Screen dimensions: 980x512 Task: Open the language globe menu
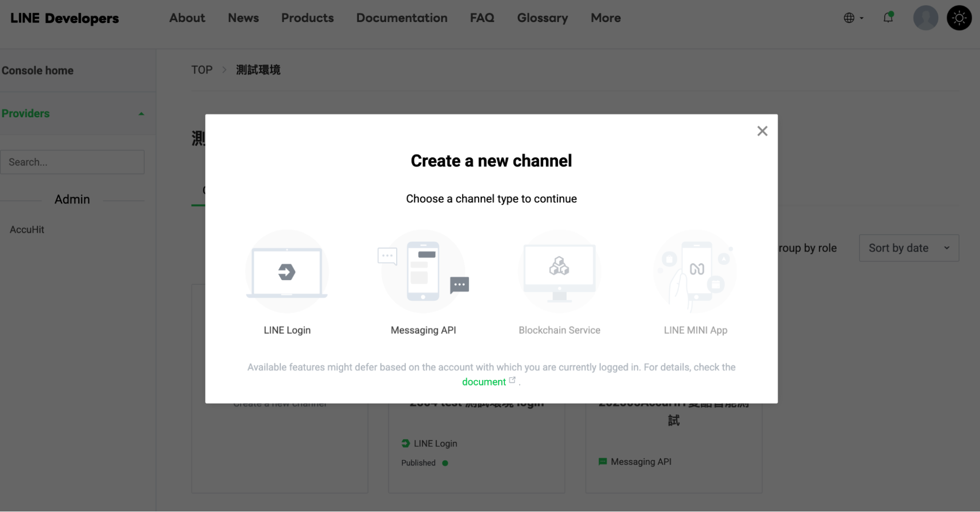tap(854, 18)
